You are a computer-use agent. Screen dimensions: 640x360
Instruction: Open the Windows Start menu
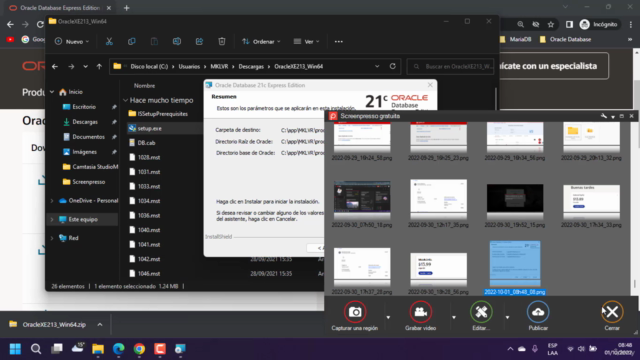tap(15, 349)
